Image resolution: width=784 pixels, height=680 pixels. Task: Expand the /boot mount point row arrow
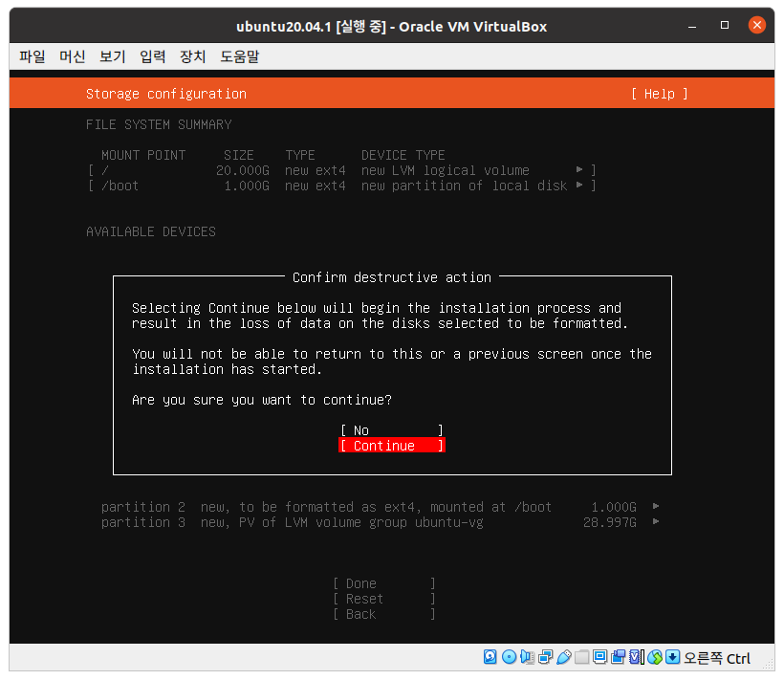(x=579, y=185)
